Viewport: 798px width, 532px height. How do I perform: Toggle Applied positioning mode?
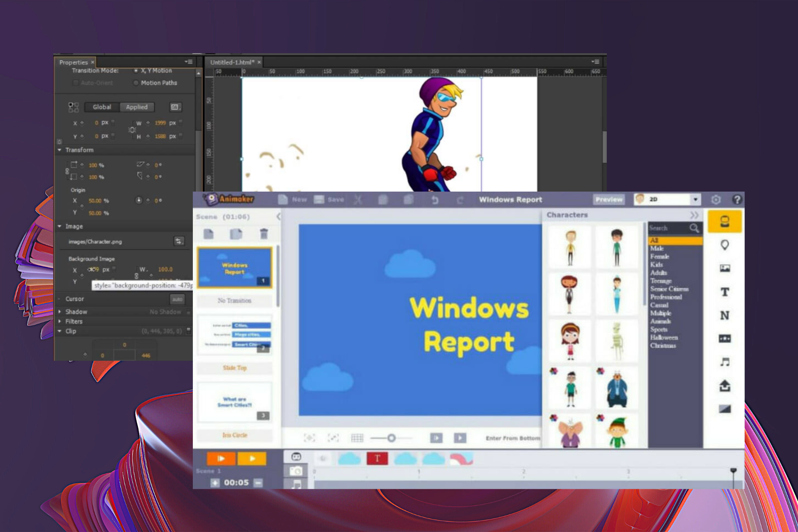[x=137, y=107]
